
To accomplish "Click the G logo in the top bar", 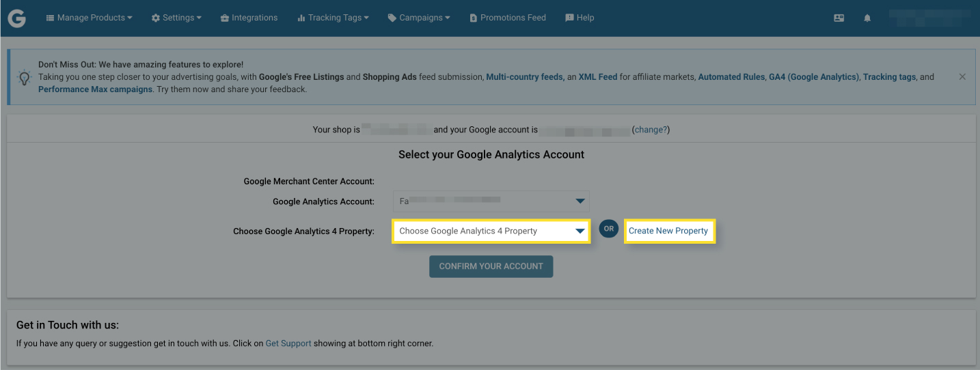I will click(17, 18).
